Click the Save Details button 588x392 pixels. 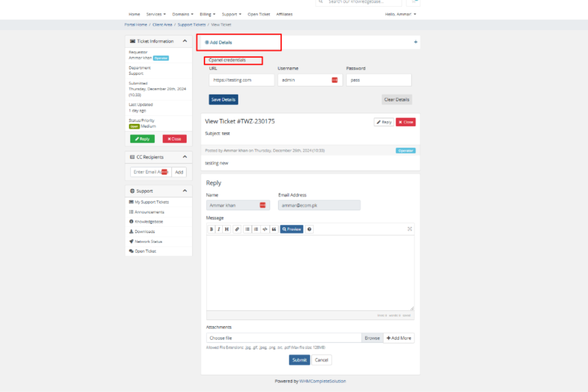click(223, 100)
